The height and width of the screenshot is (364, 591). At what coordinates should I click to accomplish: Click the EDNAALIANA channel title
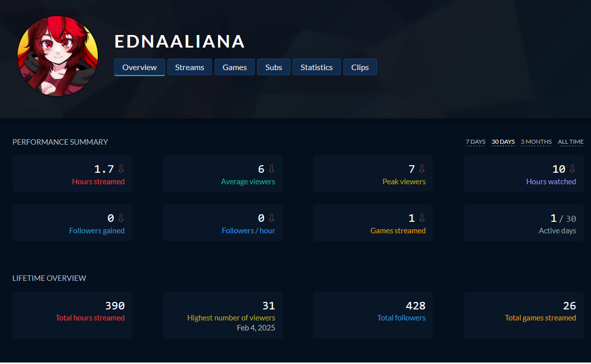click(x=180, y=42)
